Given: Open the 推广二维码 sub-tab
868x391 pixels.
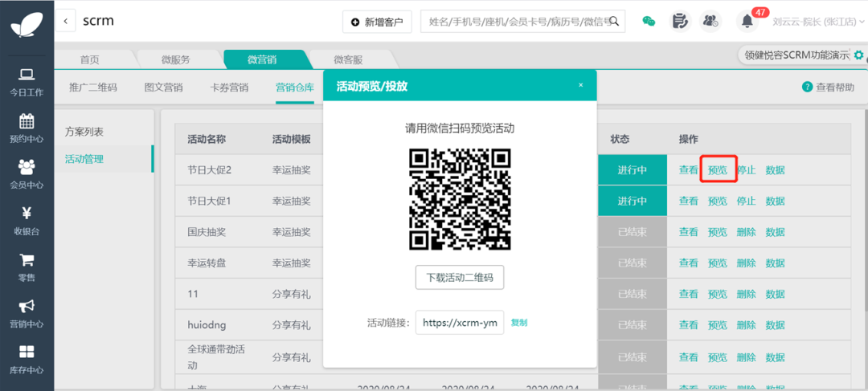Looking at the screenshot, I should (x=93, y=87).
